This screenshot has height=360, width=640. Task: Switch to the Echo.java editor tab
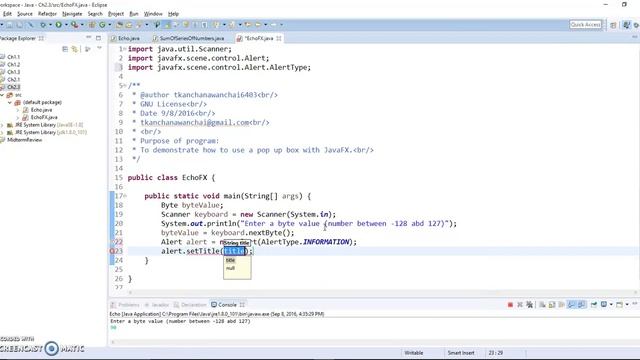[x=126, y=38]
